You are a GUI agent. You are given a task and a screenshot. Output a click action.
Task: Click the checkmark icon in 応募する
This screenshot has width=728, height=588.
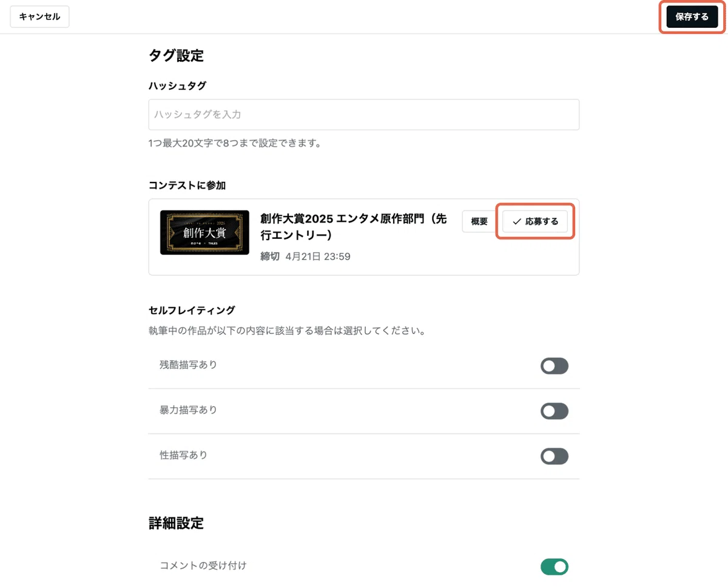click(x=517, y=222)
